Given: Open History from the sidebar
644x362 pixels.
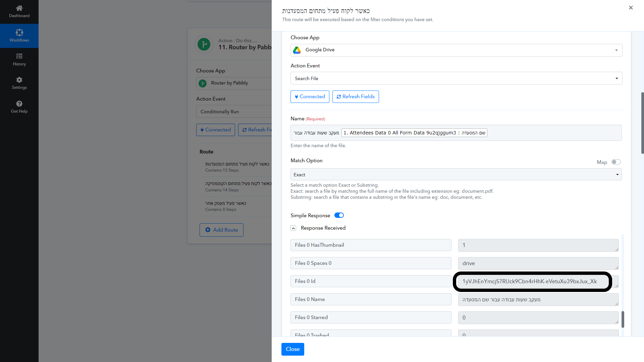Looking at the screenshot, I should [19, 59].
